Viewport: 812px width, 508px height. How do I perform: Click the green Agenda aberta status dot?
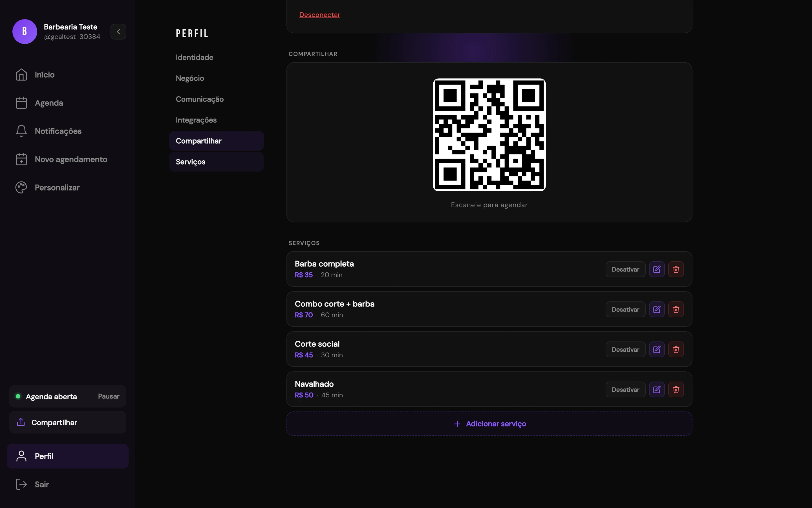tap(18, 397)
